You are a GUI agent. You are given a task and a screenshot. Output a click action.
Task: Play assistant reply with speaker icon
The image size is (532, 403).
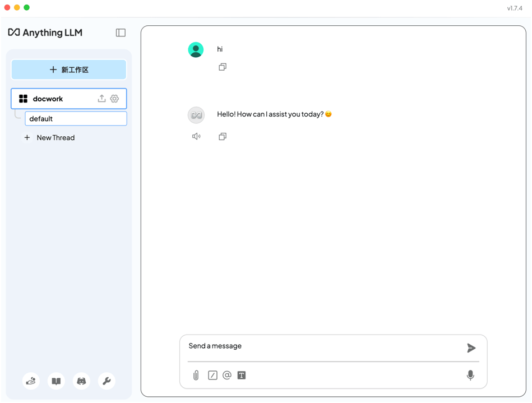[x=196, y=136]
